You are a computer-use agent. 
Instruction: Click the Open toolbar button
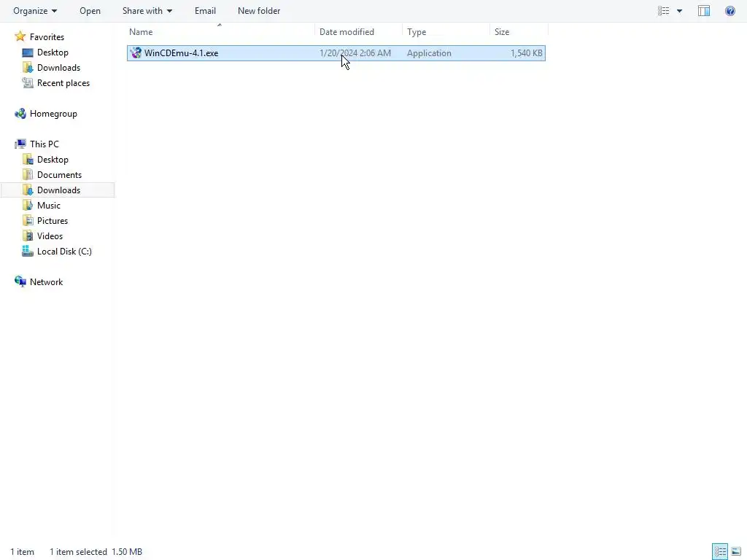90,10
